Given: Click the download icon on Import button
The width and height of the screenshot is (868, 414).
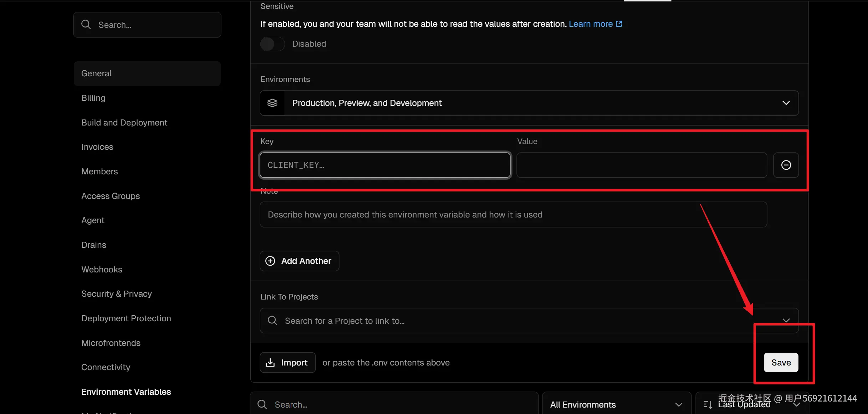Looking at the screenshot, I should (270, 363).
